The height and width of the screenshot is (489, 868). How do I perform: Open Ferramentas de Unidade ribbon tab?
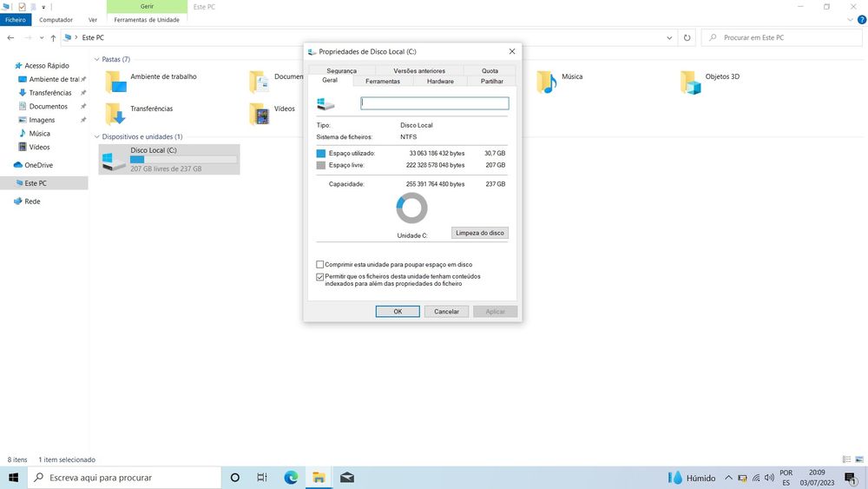tap(147, 19)
